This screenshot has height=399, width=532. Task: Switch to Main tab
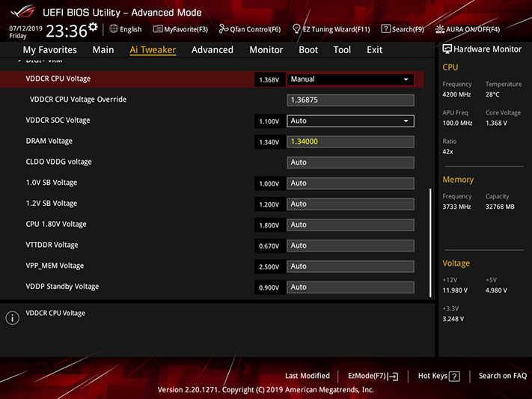tap(103, 50)
